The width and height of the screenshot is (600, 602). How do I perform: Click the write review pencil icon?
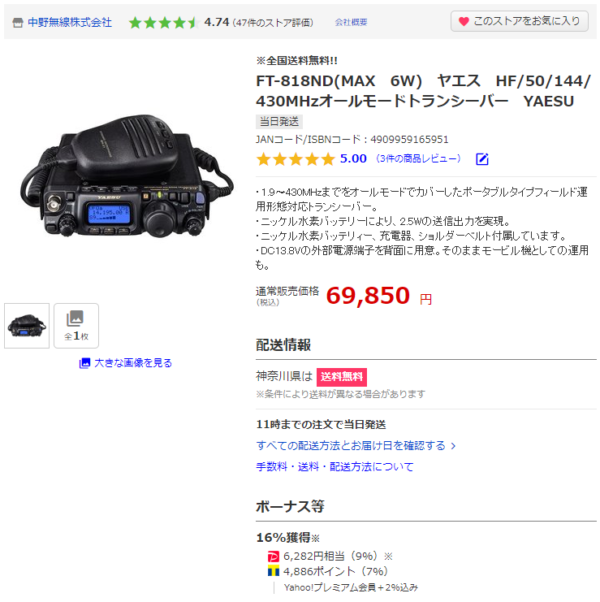click(x=482, y=159)
